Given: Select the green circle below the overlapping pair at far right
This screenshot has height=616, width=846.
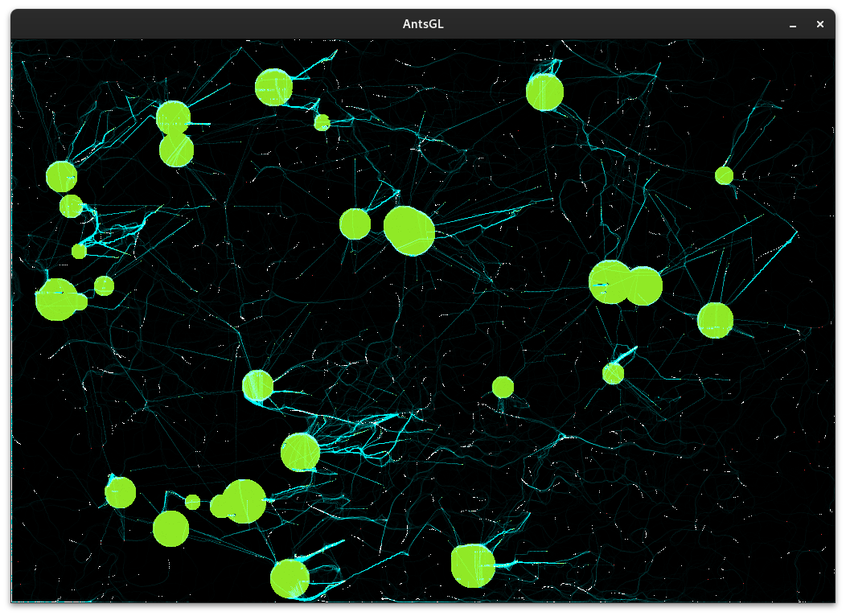Looking at the screenshot, I should click(716, 320).
